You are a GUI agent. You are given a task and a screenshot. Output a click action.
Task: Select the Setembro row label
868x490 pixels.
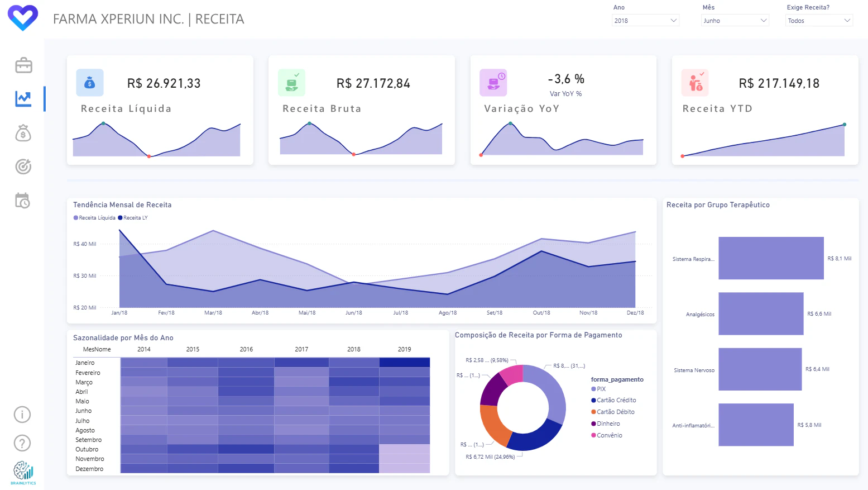pos(89,440)
